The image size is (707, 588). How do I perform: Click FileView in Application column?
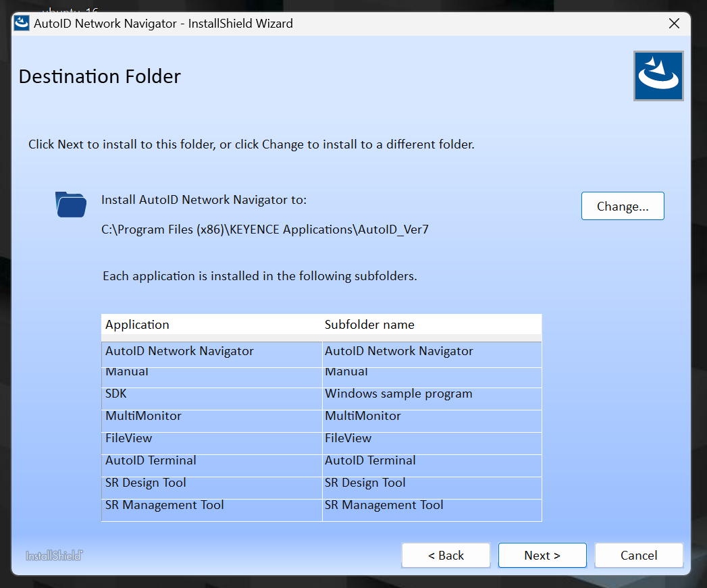point(212,444)
